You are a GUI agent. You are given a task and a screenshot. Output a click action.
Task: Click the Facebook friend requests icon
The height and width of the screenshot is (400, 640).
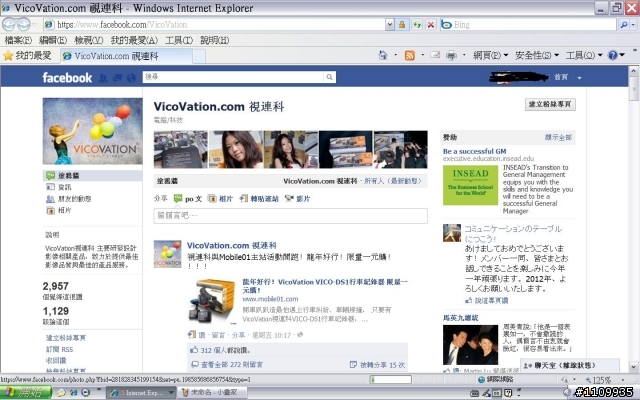[x=103, y=78]
